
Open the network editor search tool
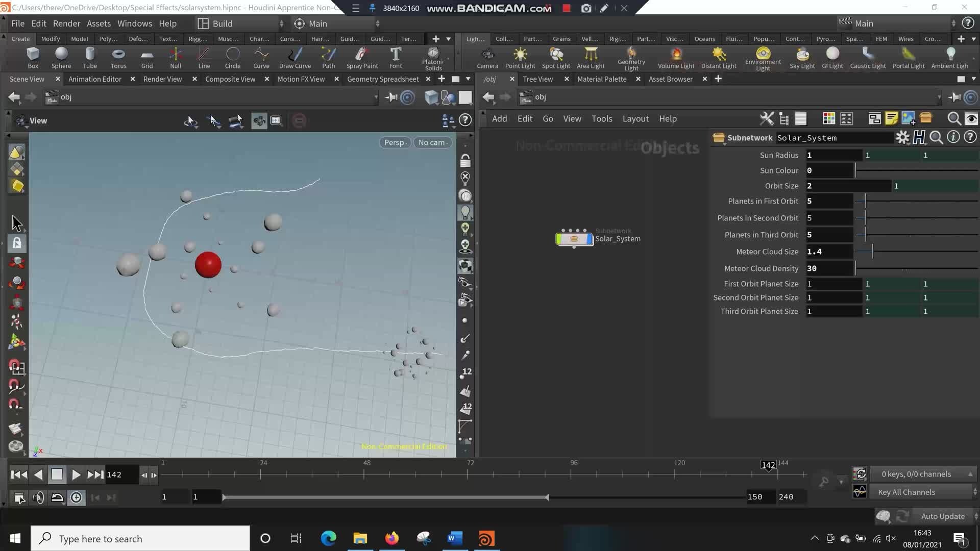point(953,118)
